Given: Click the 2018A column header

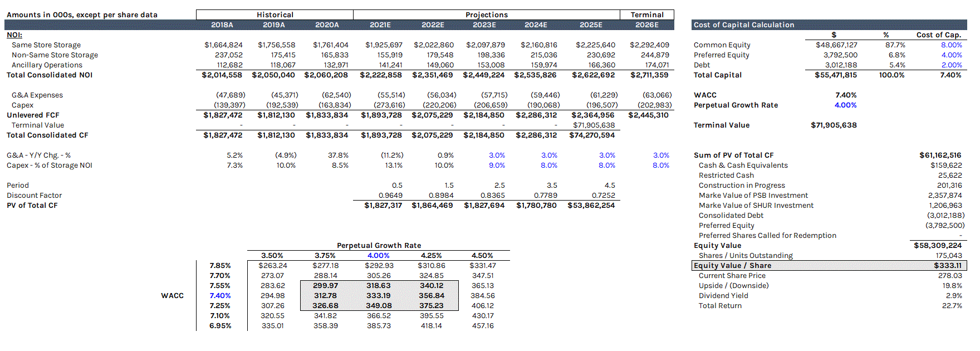Looking at the screenshot, I should [x=222, y=25].
